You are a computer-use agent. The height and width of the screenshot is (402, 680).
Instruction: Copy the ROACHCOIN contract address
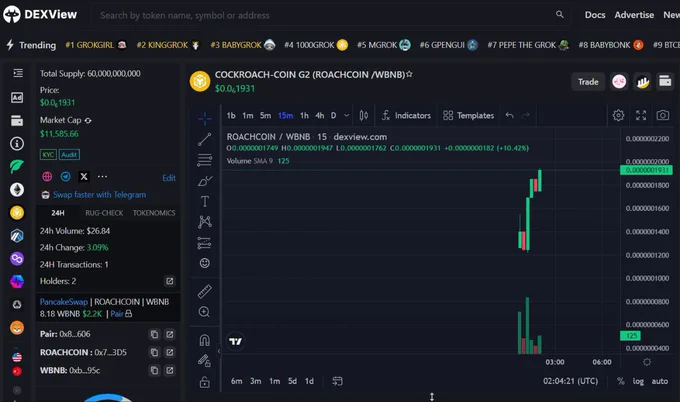point(154,352)
